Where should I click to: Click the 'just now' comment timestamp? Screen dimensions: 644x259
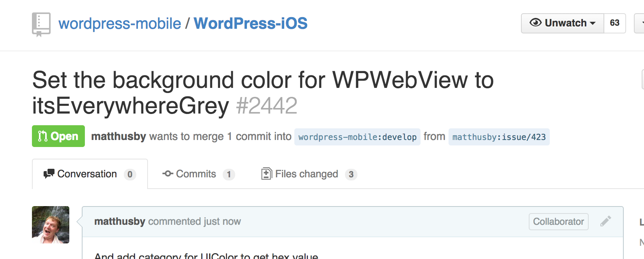(x=222, y=221)
